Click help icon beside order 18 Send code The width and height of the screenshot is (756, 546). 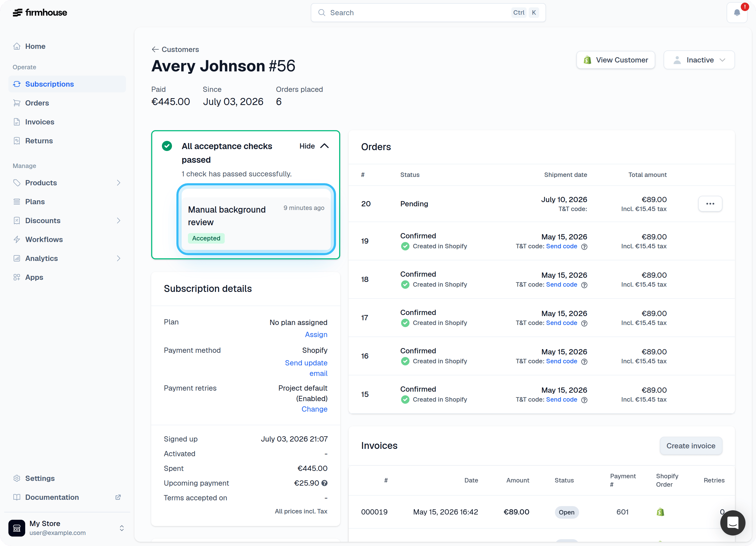pyautogui.click(x=584, y=285)
